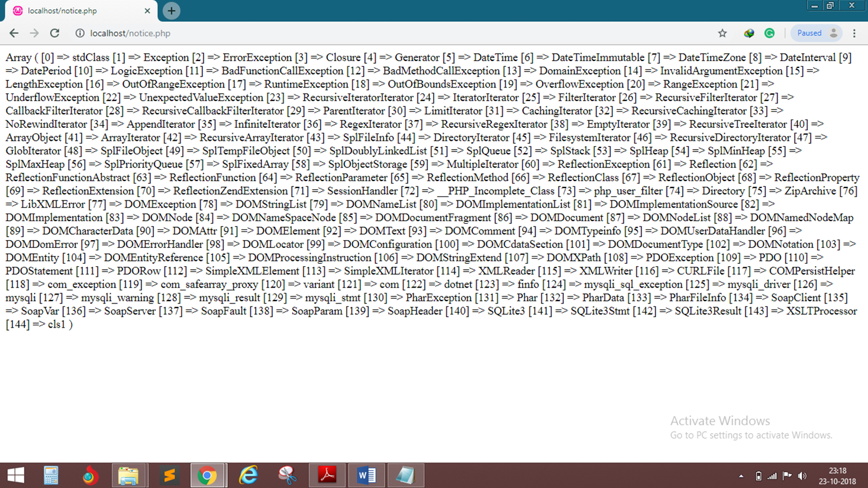868x488 pixels.
Task: Bookmark this page with the star icon
Action: pyautogui.click(x=722, y=33)
